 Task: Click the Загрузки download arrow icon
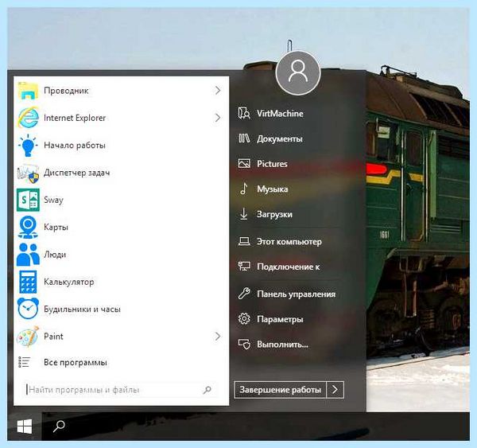[244, 214]
